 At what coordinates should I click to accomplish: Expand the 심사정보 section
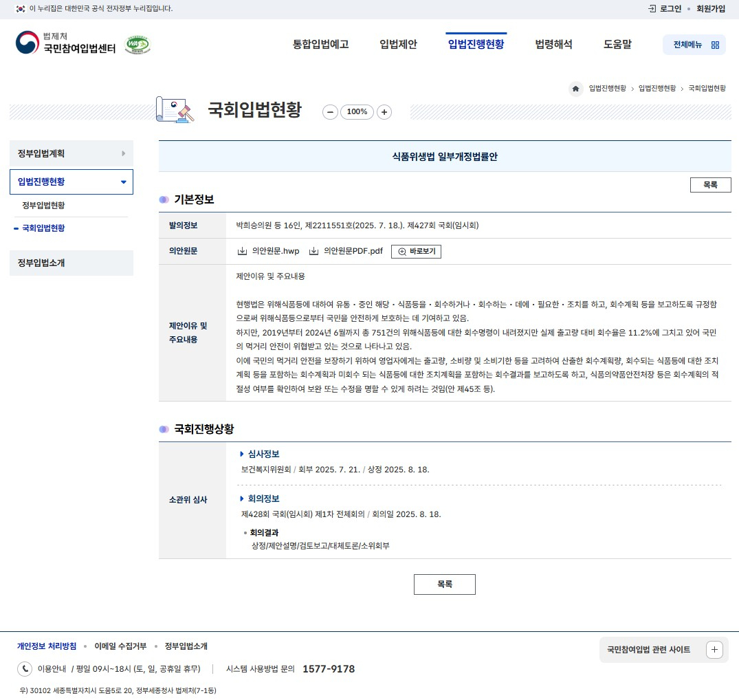(x=262, y=454)
